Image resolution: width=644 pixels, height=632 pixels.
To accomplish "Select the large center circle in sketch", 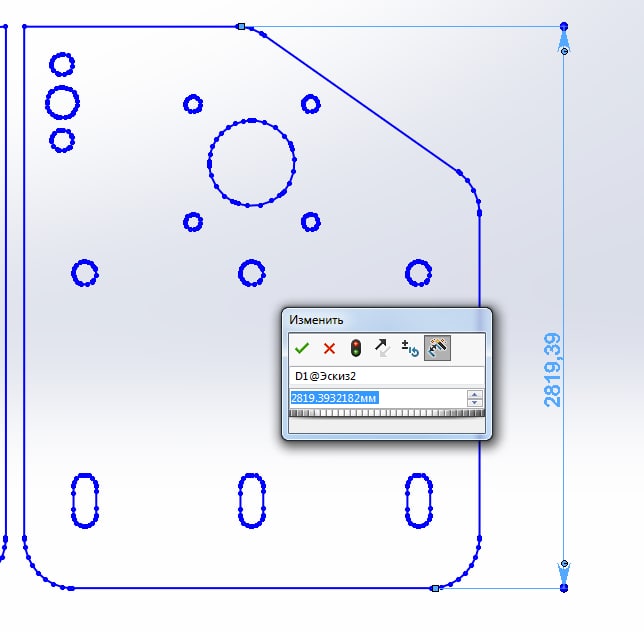I will 252,163.
